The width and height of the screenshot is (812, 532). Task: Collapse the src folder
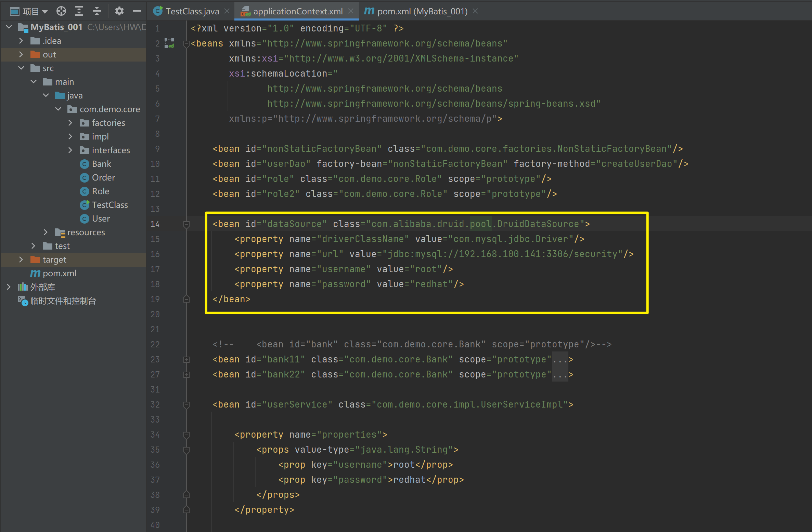[x=21, y=68]
